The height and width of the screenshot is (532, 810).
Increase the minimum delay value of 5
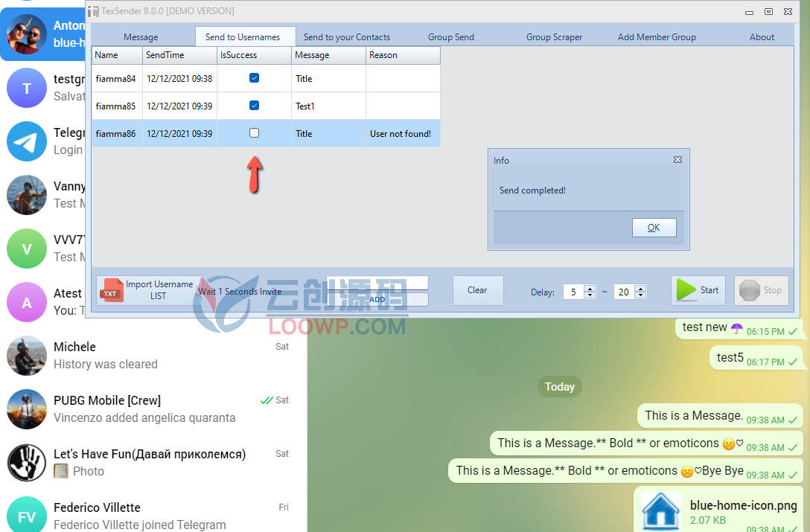590,288
